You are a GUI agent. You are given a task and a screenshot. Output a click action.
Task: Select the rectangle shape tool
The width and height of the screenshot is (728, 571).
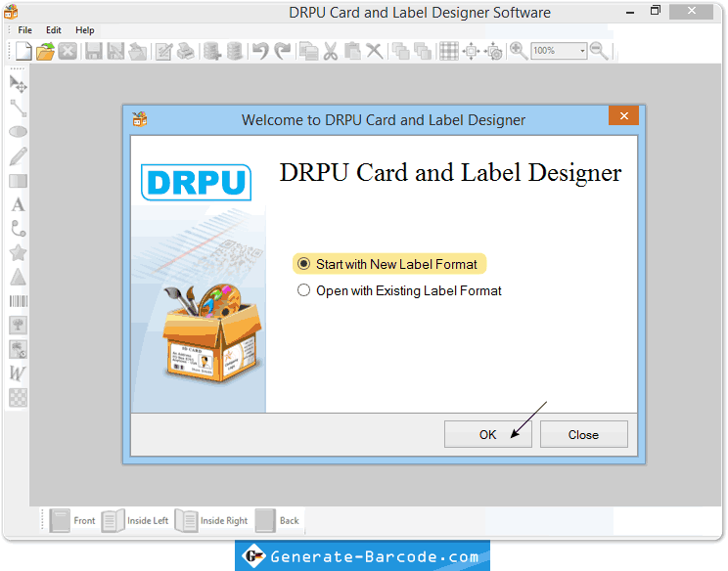click(x=19, y=181)
